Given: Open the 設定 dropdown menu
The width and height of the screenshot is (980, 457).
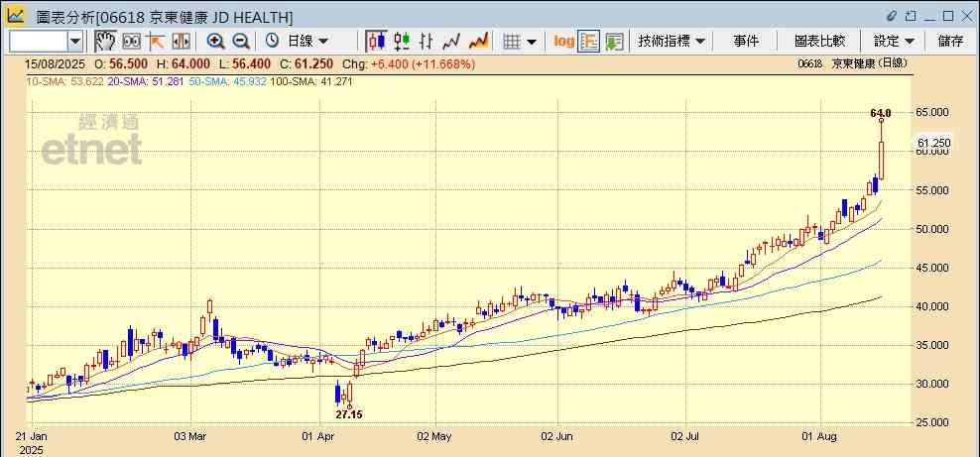Looking at the screenshot, I should click(x=894, y=42).
